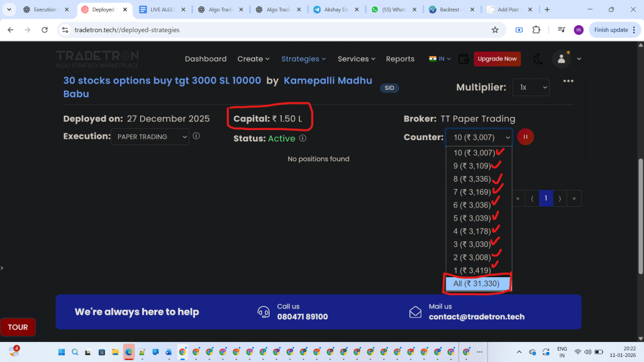Image resolution: width=644 pixels, height=362 pixels.
Task: Click the Upgrade Now button
Action: [497, 59]
